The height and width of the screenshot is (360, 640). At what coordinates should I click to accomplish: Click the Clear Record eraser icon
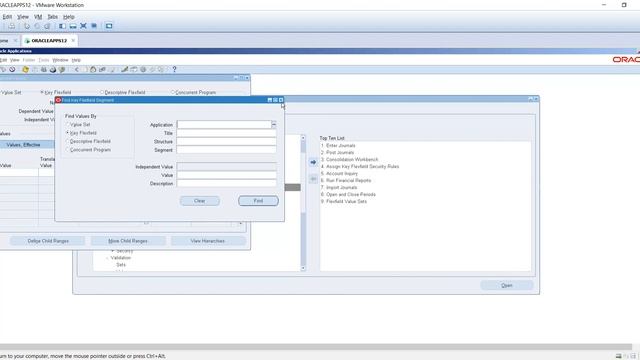(102, 69)
